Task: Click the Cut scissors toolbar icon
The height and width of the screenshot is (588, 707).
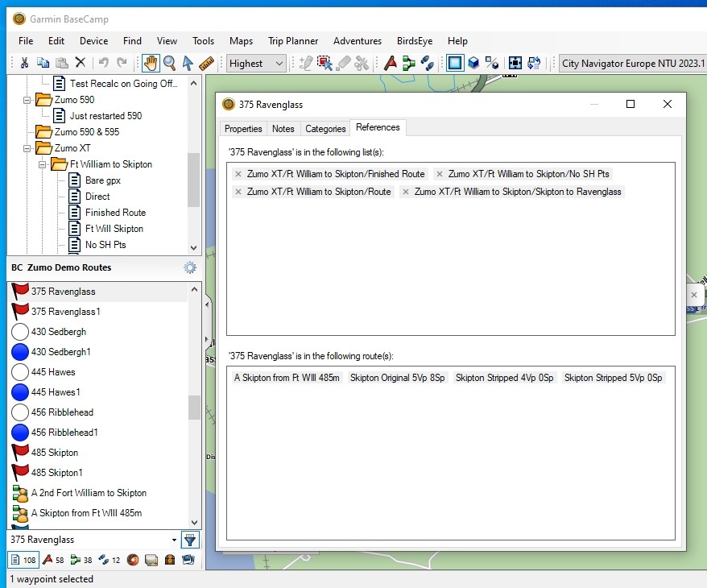Action: 24,63
